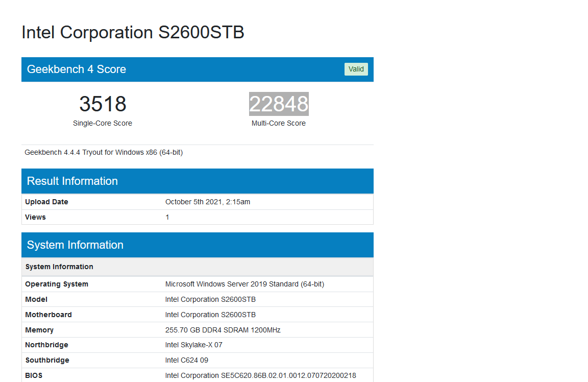Click the Operating System row label

57,284
